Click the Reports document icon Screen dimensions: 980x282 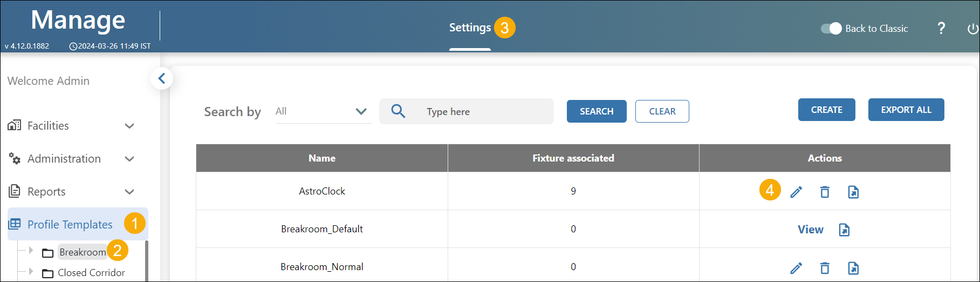15,191
